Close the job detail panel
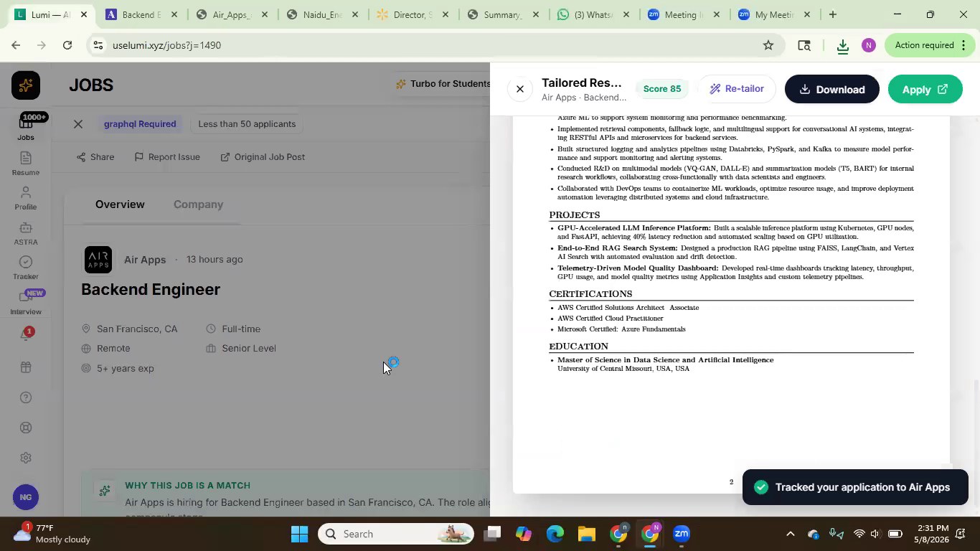980x551 pixels. tap(78, 124)
